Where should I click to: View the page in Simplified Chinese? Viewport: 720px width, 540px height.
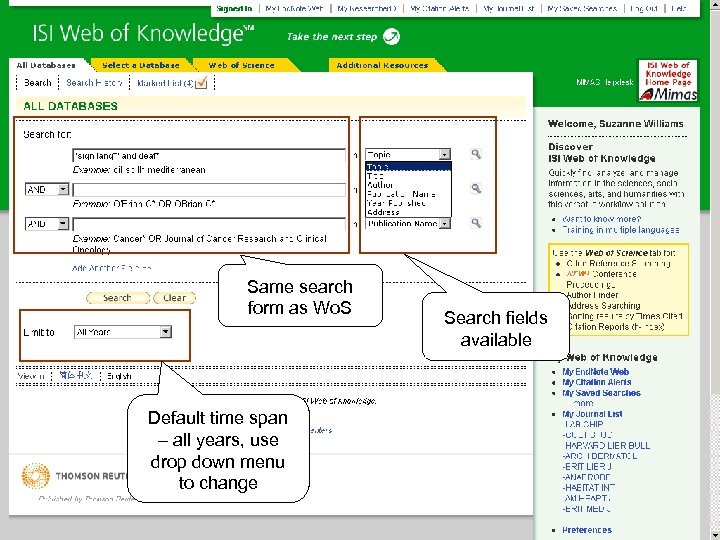pos(76,376)
